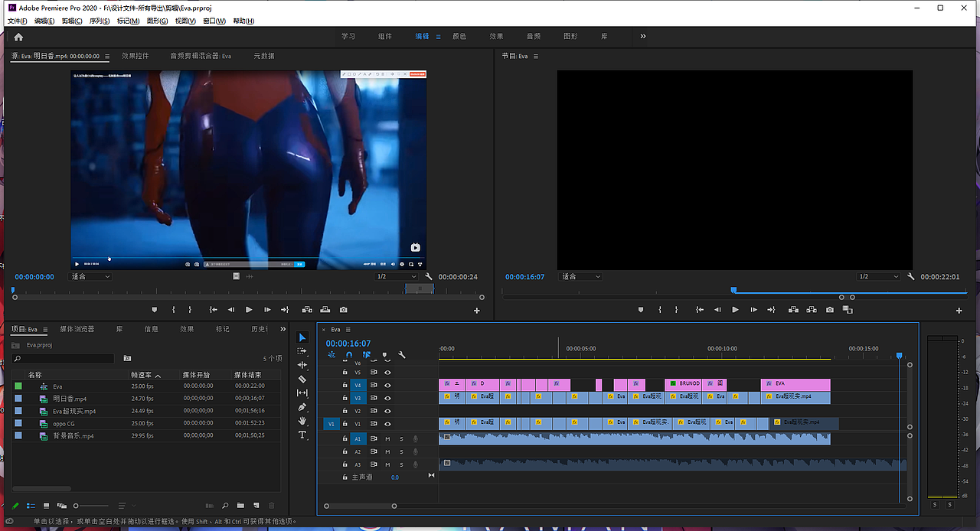This screenshot has height=531, width=980.
Task: Open 效果控件 panel tab
Action: point(136,56)
